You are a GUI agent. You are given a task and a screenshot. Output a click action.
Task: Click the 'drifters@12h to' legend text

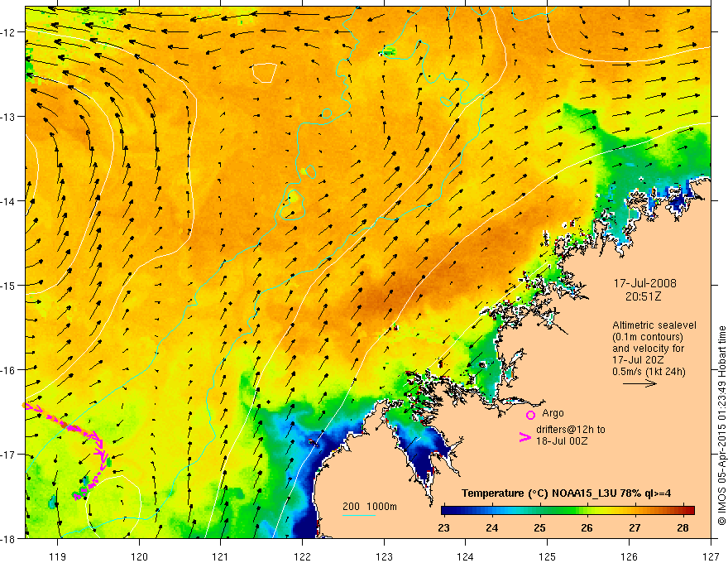[x=571, y=430]
